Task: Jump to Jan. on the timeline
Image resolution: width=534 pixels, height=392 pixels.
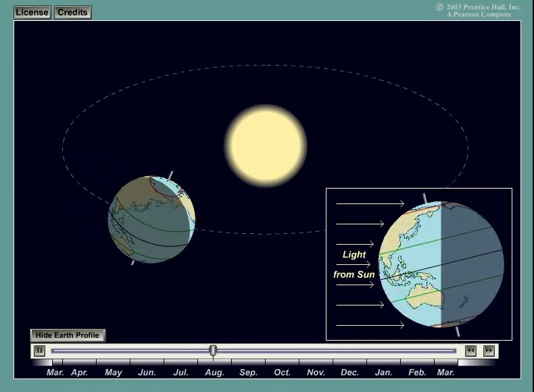Action: [384, 372]
